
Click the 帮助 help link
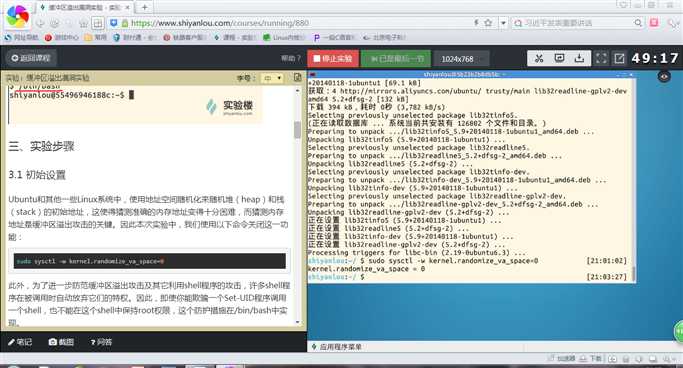tap(291, 58)
